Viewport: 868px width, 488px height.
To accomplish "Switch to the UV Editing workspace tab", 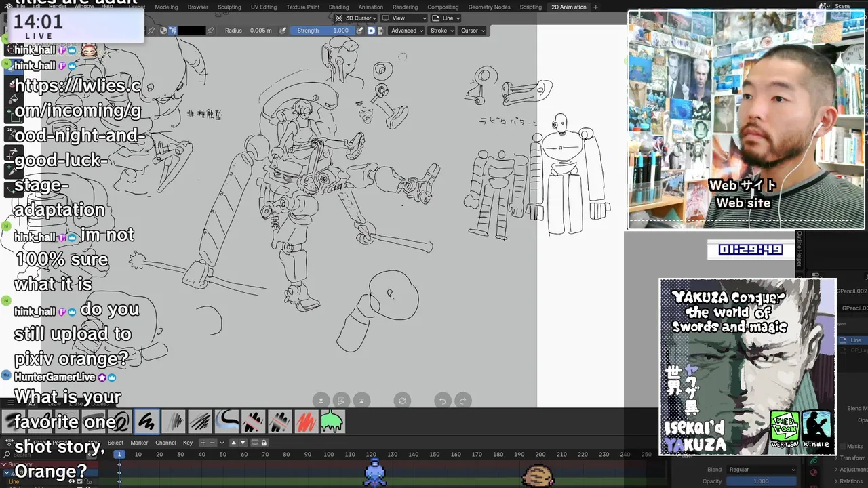I will click(264, 7).
